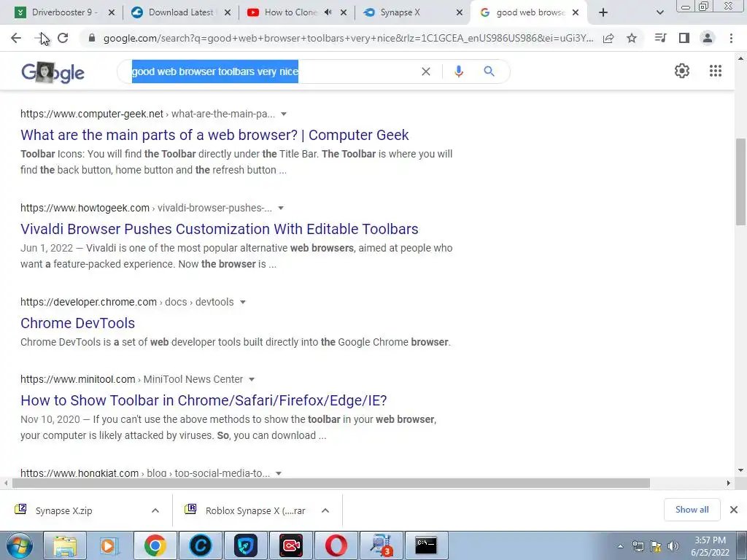
Task: Open the Chrome three-dot menu
Action: [x=731, y=38]
